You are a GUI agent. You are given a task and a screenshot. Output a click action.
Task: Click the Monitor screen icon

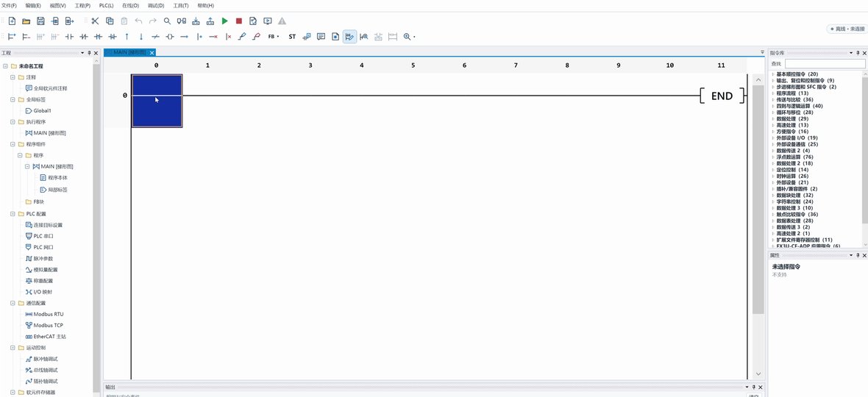pyautogui.click(x=268, y=21)
